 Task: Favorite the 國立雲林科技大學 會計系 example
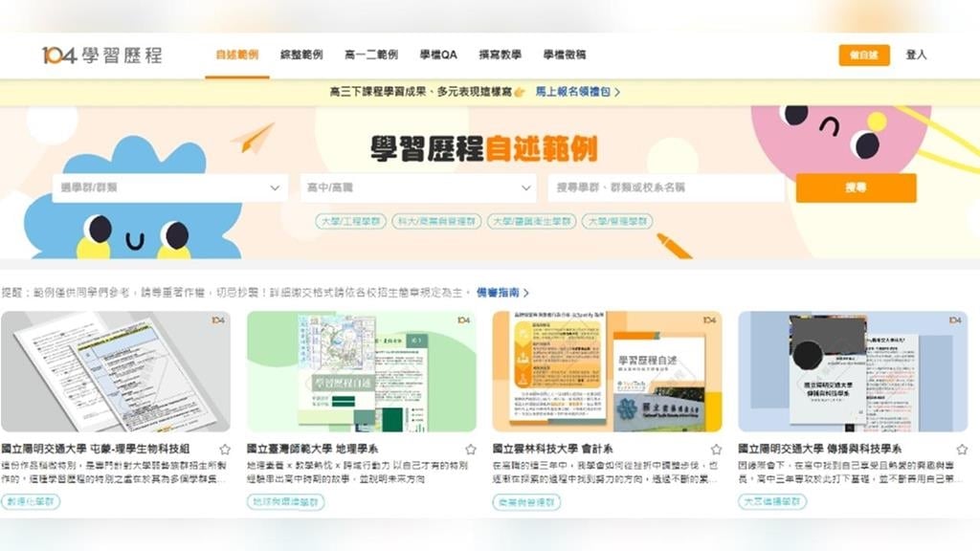coord(717,449)
